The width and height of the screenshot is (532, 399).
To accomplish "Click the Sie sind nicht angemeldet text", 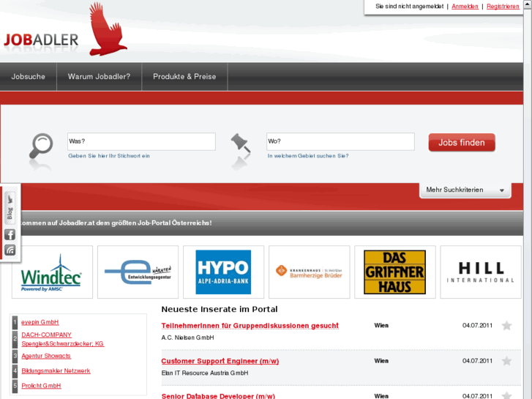I will coord(410,6).
